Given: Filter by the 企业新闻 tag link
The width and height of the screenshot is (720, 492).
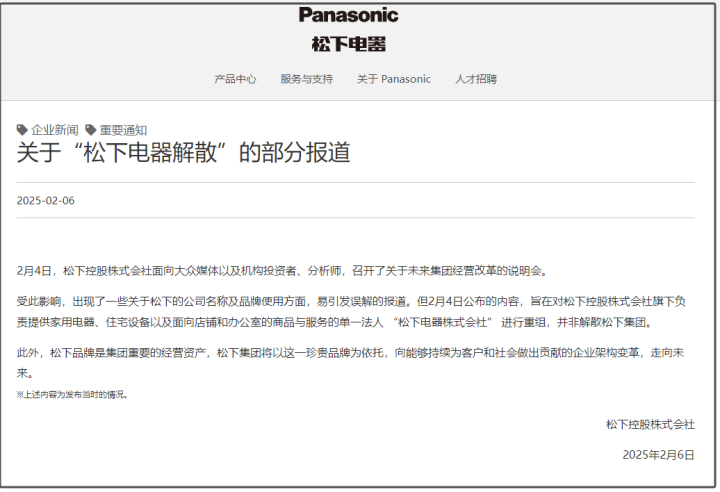Looking at the screenshot, I should coord(55,130).
